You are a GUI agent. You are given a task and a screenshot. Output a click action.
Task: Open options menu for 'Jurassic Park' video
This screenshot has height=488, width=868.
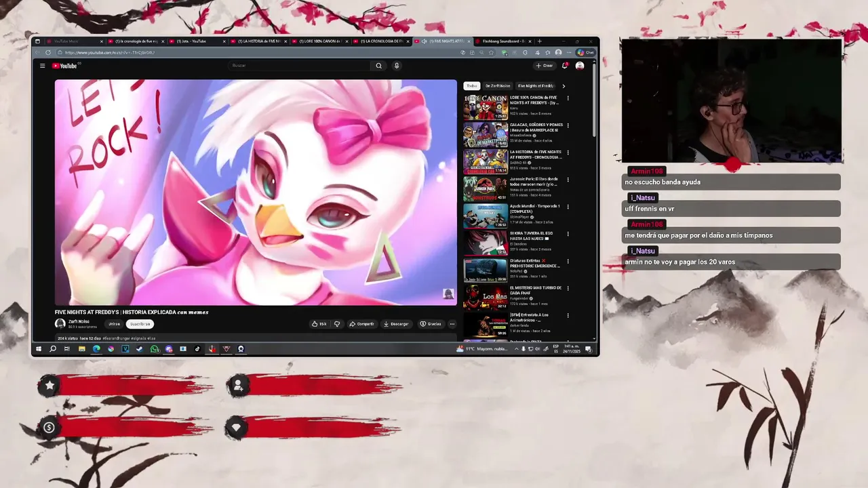(x=568, y=180)
